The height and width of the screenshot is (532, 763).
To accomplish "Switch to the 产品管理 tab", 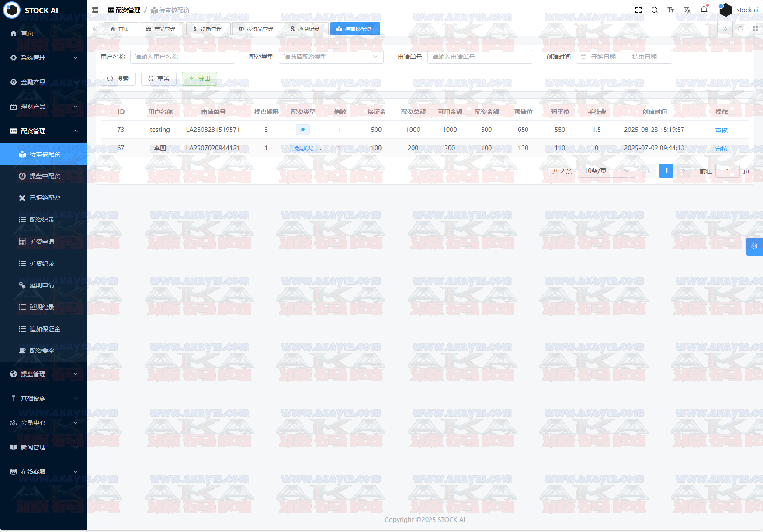I will (x=161, y=29).
